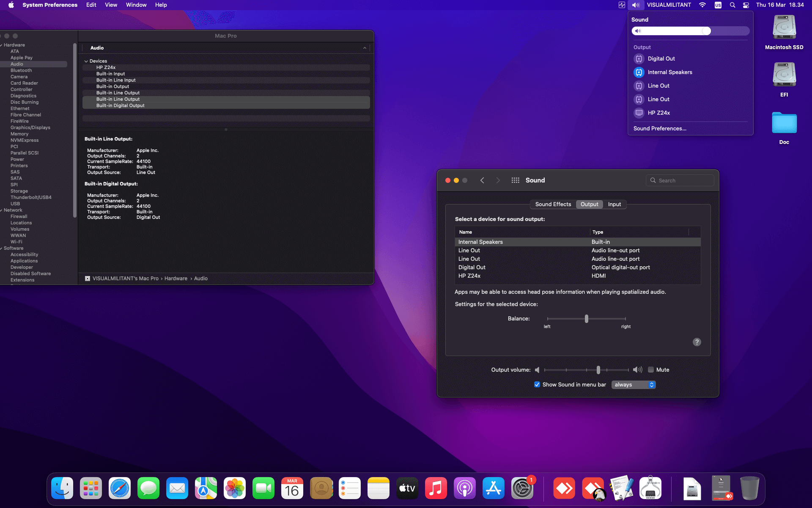Switch to the Input tab
Viewport: 812px width, 508px height.
pyautogui.click(x=614, y=204)
